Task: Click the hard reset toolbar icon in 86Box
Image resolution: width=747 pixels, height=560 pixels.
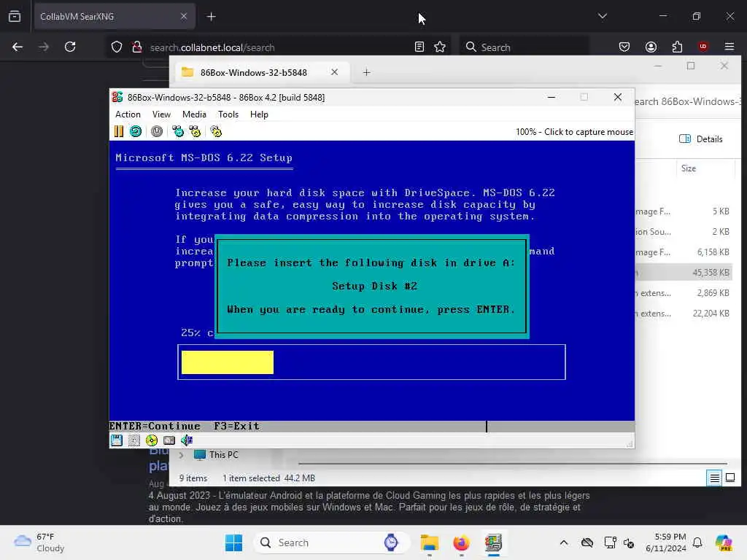Action: 136,131
